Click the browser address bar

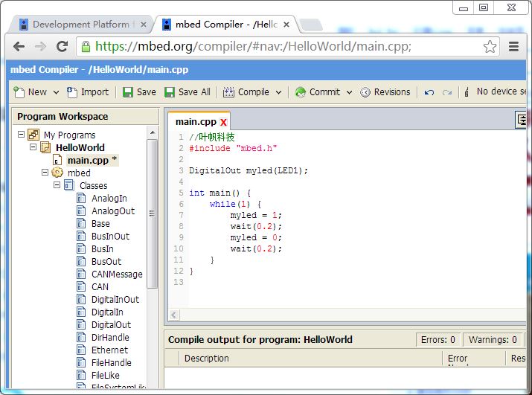(283, 46)
